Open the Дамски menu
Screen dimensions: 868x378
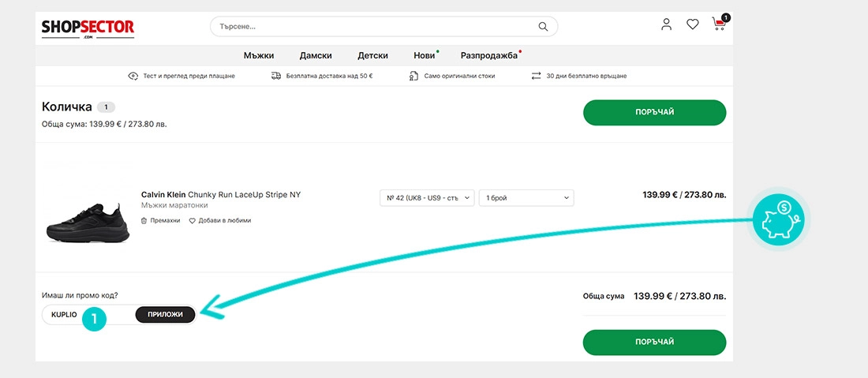click(x=316, y=55)
